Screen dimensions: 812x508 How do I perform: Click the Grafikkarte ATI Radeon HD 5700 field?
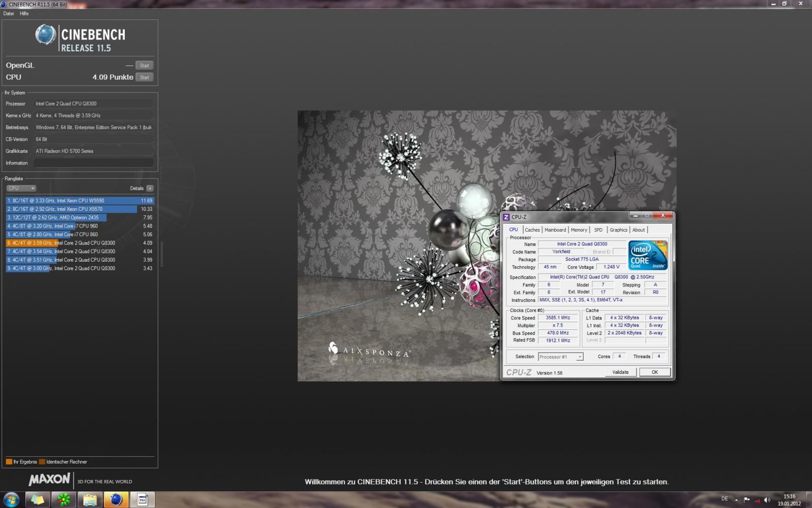[x=93, y=151]
